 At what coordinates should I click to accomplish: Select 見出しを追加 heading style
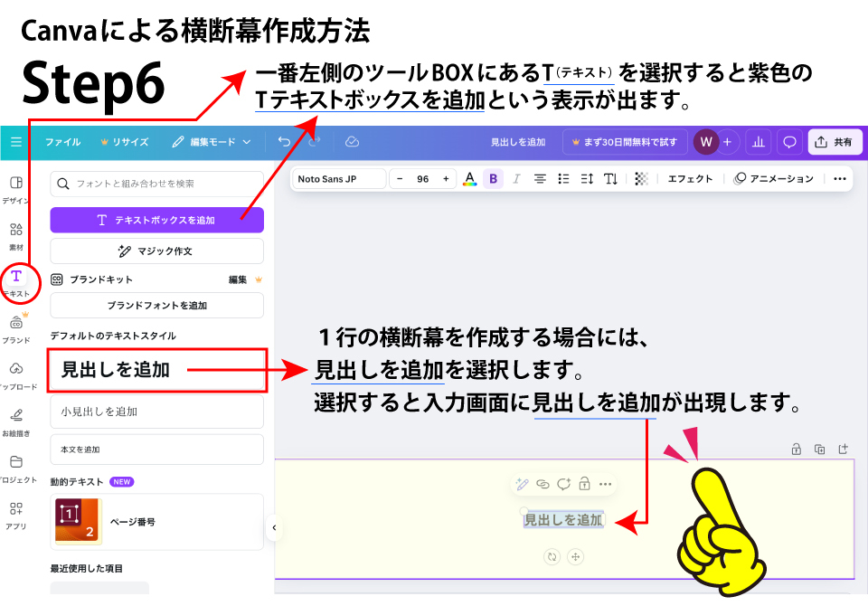pos(156,370)
